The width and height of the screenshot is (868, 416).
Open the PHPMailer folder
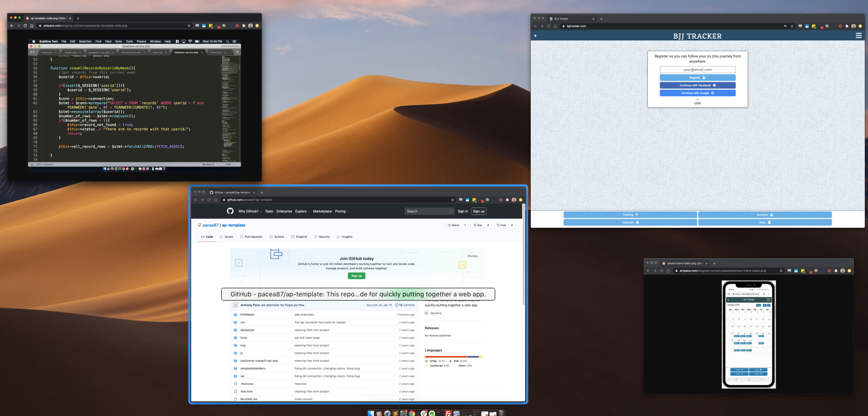point(247,315)
